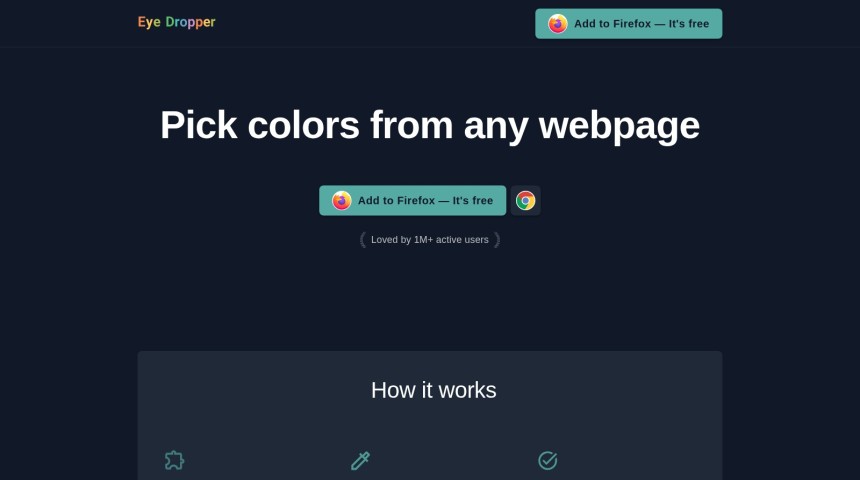Click the orange 'Eye' word in logo

coord(149,22)
